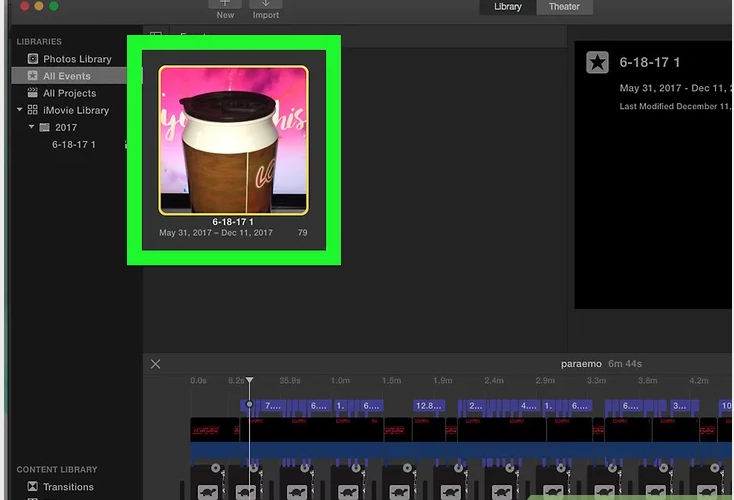Click the 1.9m ruler label
This screenshot has height=500, width=734.
pyautogui.click(x=443, y=381)
